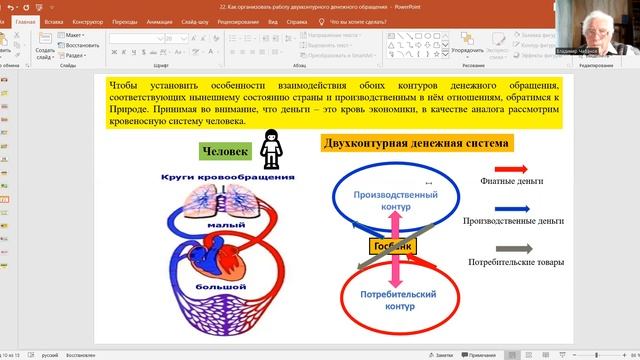Screen dimensions: 640x360
Task: Open the Слайд-шоу ribbon tab
Action: pos(195,22)
